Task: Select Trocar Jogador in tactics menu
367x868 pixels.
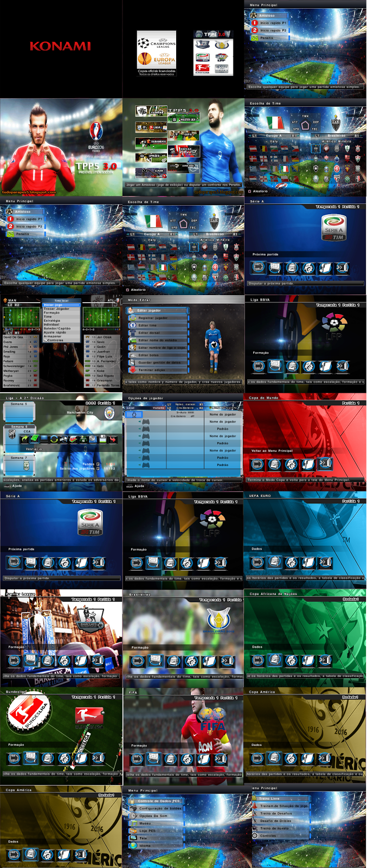Action: tap(61, 309)
